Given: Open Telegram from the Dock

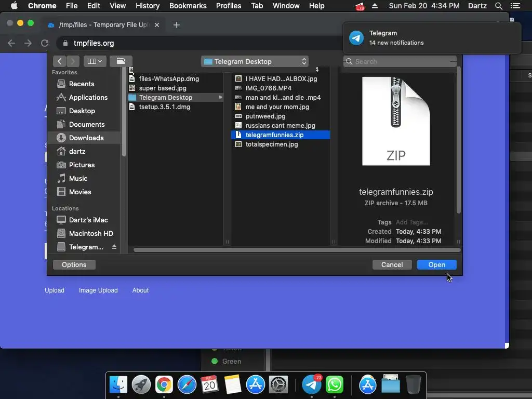Looking at the screenshot, I should pyautogui.click(x=312, y=384).
